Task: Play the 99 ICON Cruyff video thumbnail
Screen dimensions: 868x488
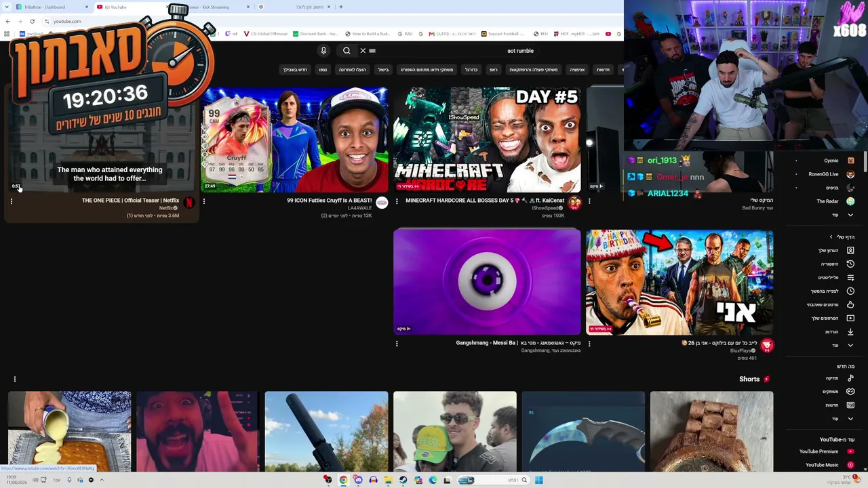Action: pyautogui.click(x=294, y=140)
